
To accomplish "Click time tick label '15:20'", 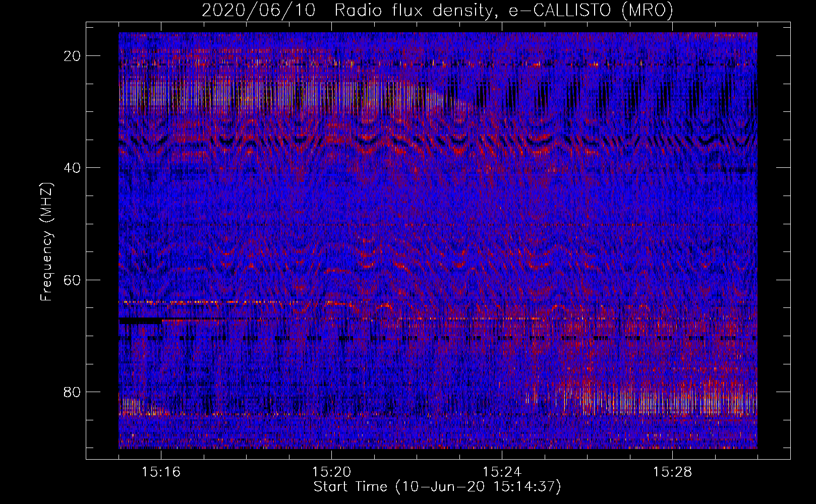I will click(x=331, y=472).
